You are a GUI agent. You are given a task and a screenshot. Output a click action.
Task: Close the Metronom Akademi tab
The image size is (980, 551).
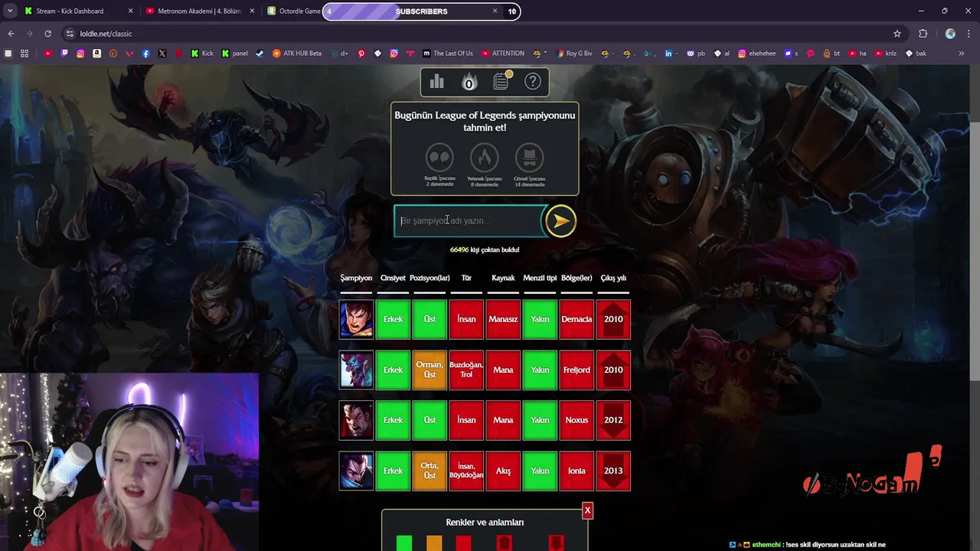(x=252, y=11)
